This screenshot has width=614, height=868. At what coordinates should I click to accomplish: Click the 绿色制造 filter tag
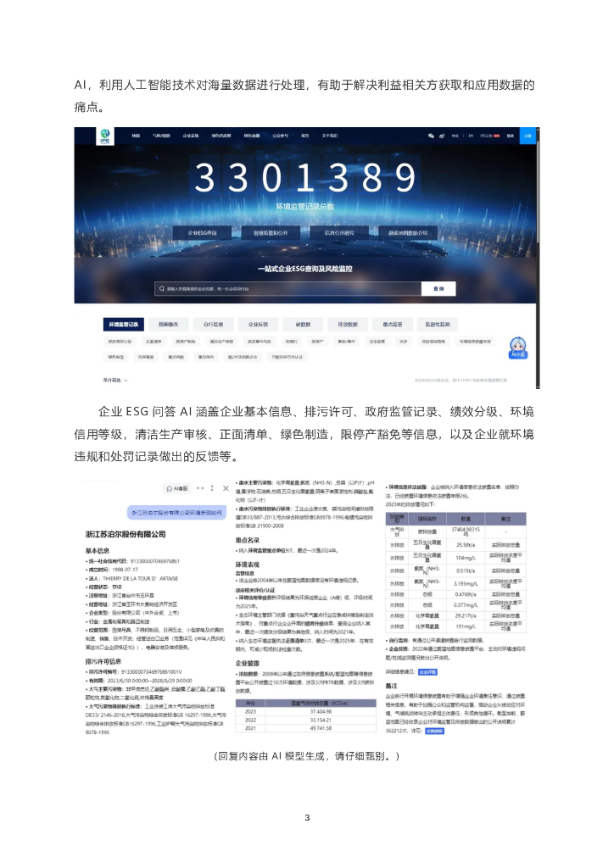115,357
